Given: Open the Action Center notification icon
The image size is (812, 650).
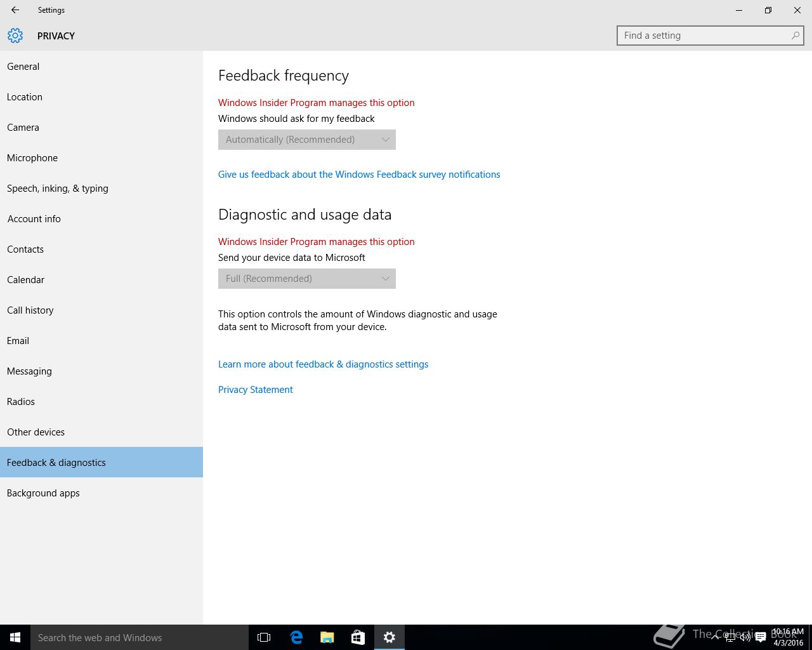Looking at the screenshot, I should click(x=761, y=637).
